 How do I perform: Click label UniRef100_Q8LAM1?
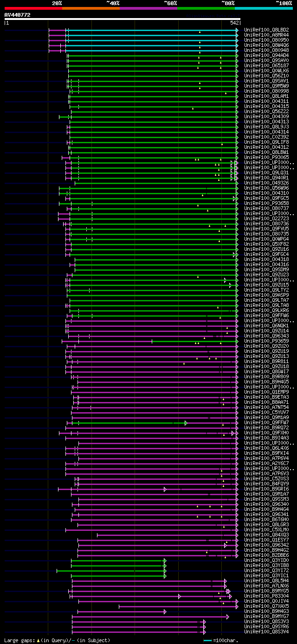[266, 96]
